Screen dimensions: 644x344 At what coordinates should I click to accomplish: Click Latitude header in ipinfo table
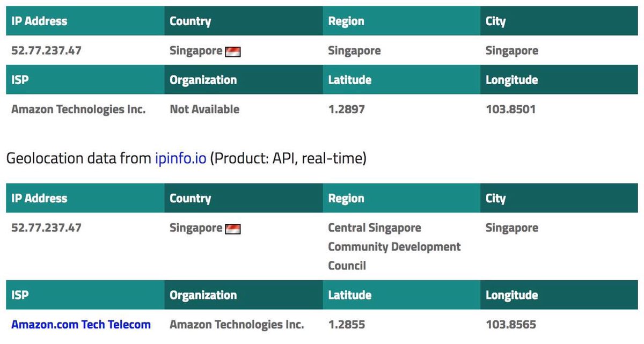coord(401,295)
